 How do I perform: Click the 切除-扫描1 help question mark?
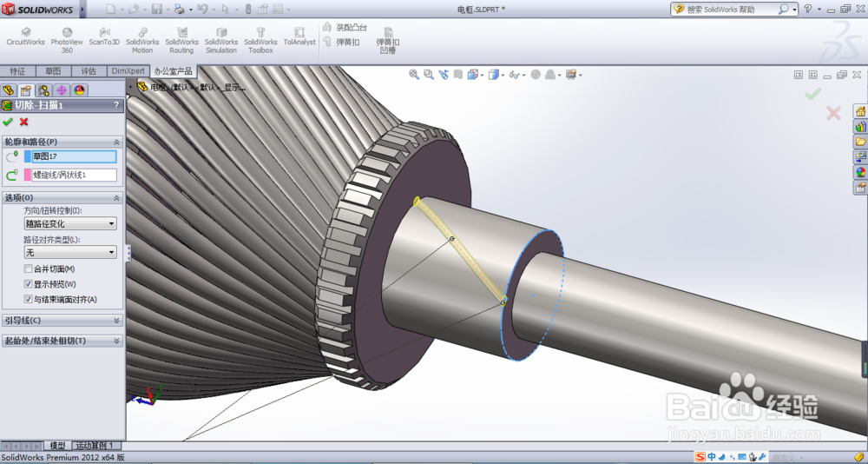tap(116, 105)
